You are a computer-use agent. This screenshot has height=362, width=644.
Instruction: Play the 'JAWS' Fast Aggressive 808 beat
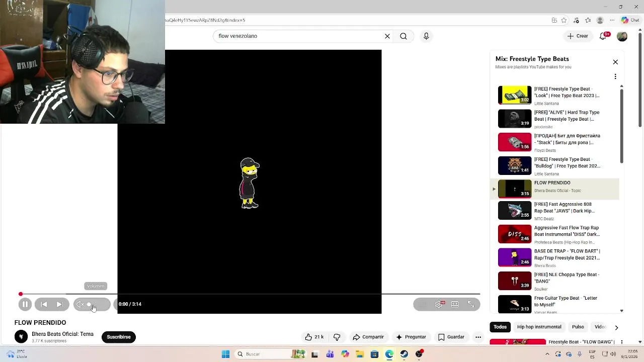tap(555, 211)
